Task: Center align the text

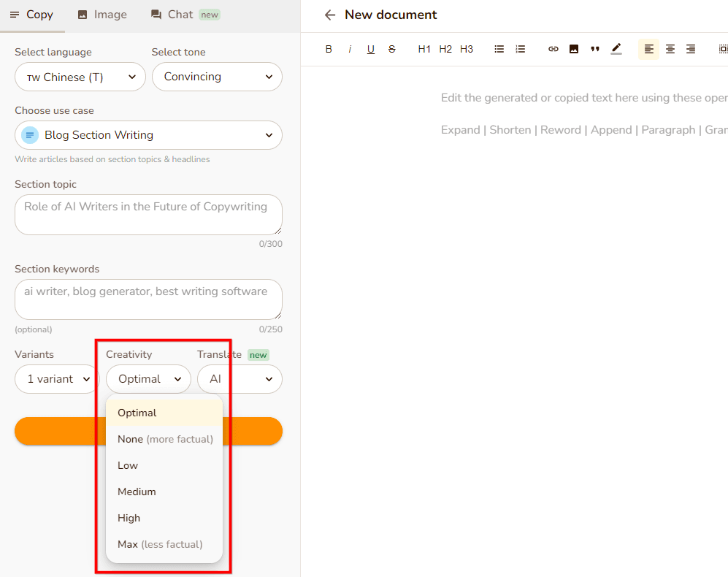Action: (670, 49)
